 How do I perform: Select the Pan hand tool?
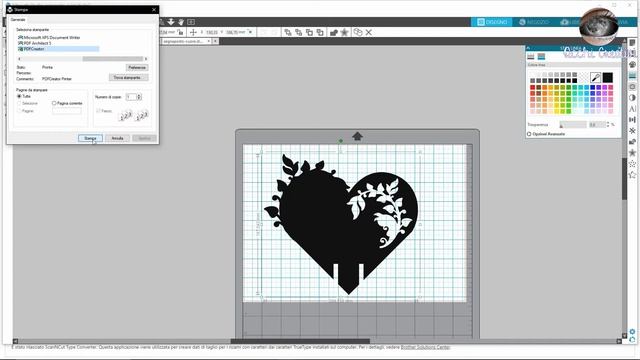point(181,22)
